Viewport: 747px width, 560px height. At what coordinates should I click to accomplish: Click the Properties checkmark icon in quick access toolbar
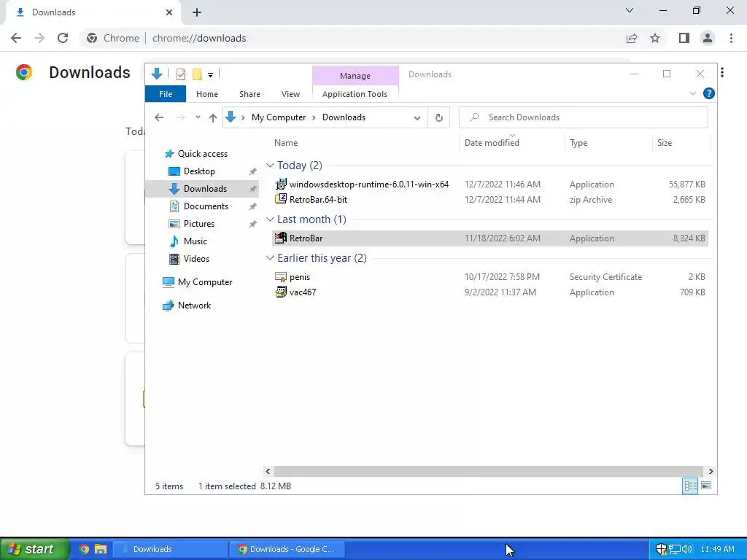pos(181,74)
